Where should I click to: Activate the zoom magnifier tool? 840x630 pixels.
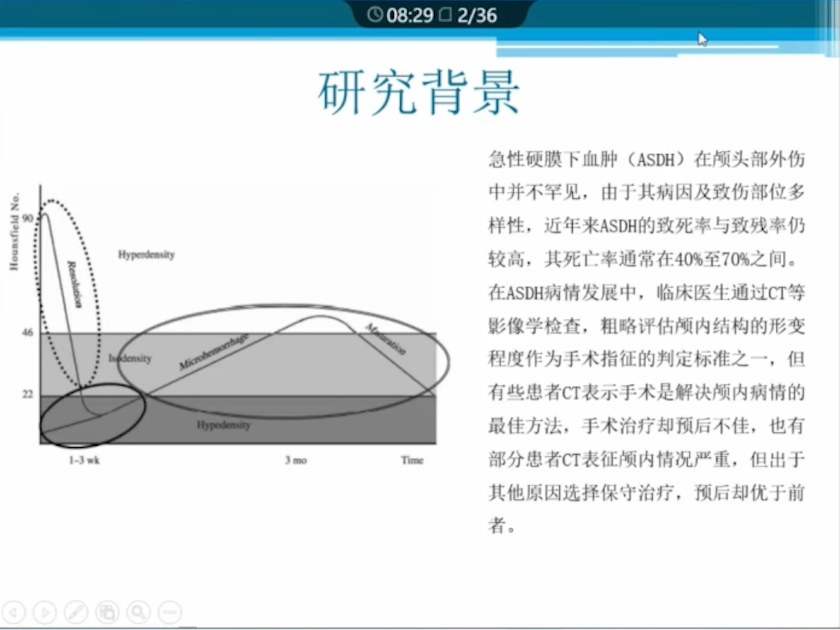pyautogui.click(x=139, y=612)
